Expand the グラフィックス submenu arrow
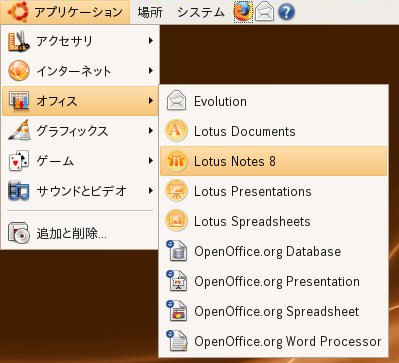This screenshot has width=399, height=363. coord(151,131)
